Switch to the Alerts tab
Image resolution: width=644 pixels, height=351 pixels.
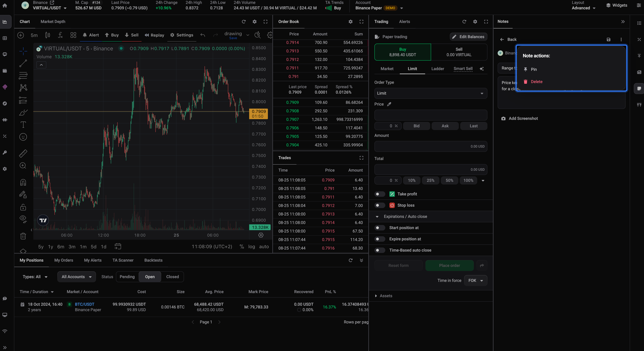[x=404, y=21]
